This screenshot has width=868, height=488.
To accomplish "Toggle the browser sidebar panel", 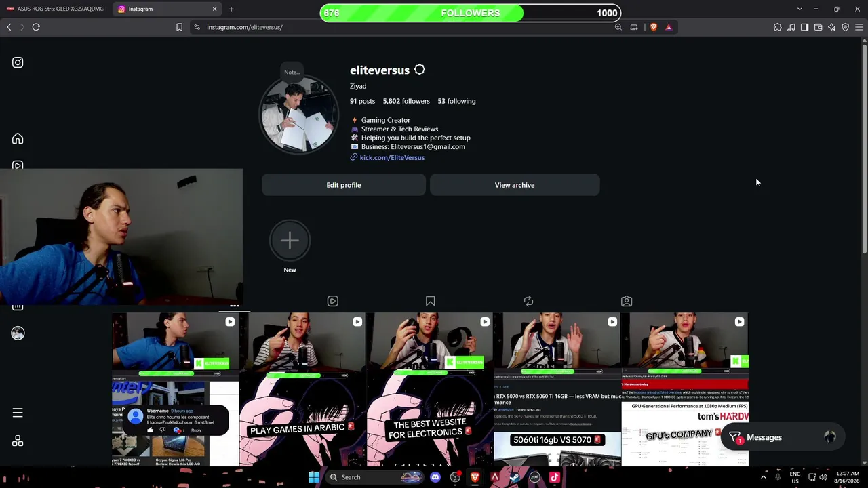I will (804, 27).
